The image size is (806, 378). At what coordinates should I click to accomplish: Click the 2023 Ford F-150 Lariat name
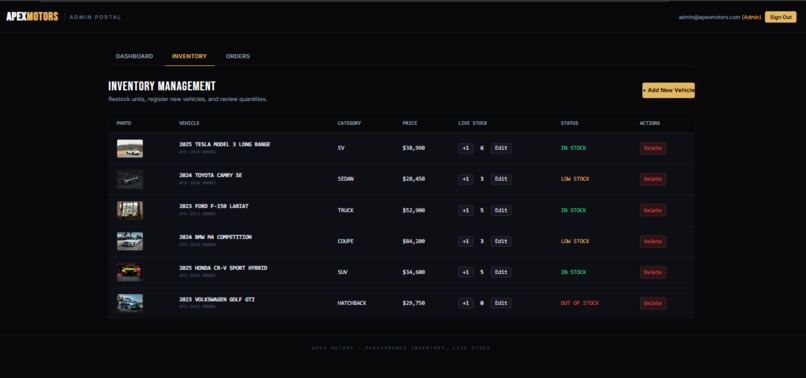[x=213, y=206]
